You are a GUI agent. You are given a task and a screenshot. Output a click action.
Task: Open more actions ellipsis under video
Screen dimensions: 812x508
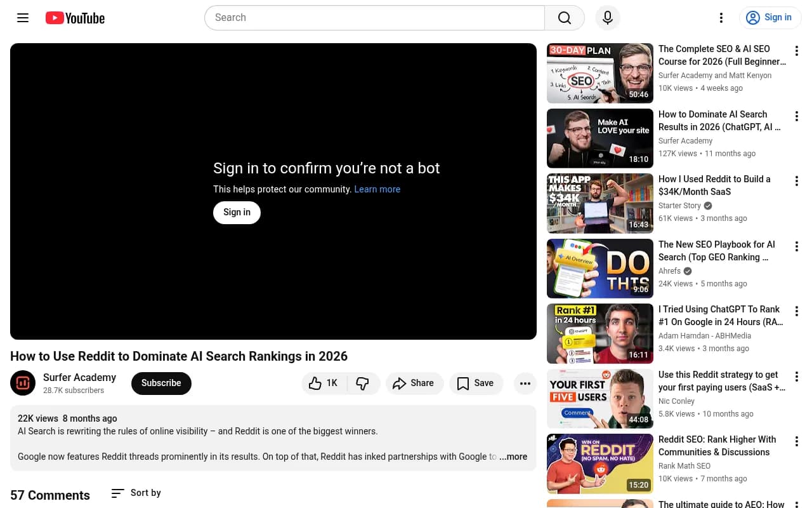click(525, 383)
